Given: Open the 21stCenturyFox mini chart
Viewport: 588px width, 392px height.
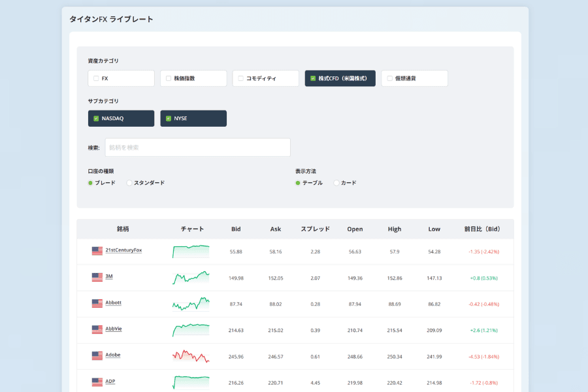Looking at the screenshot, I should tap(191, 252).
